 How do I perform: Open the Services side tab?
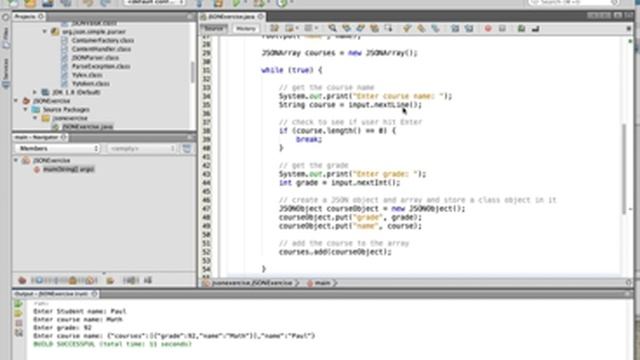tap(6, 72)
